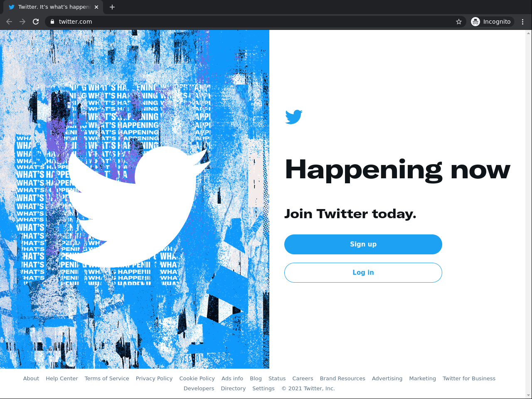The height and width of the screenshot is (399, 532).
Task: Open the Terms of Service link
Action: tap(107, 379)
